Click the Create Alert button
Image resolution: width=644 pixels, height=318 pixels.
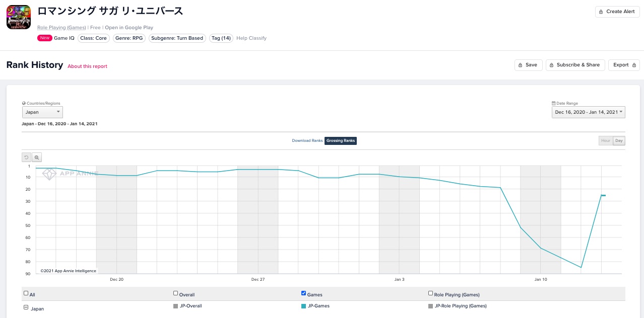pyautogui.click(x=617, y=12)
